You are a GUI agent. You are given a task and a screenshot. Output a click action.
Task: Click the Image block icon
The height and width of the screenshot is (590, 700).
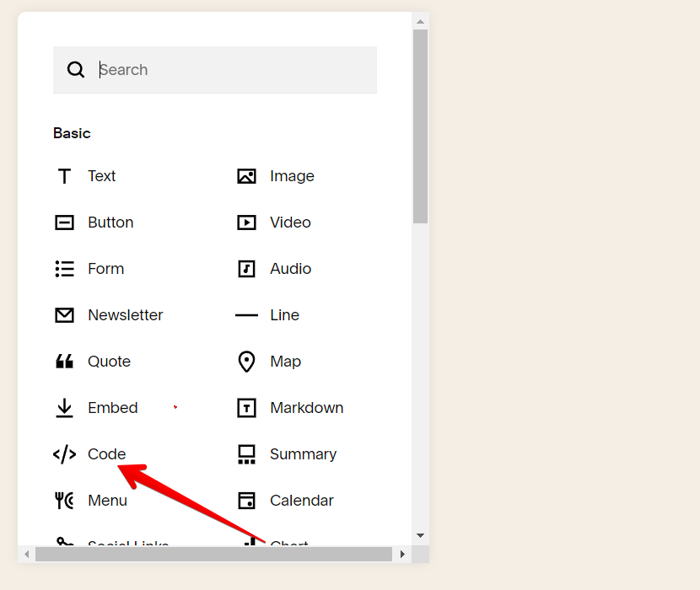(246, 176)
